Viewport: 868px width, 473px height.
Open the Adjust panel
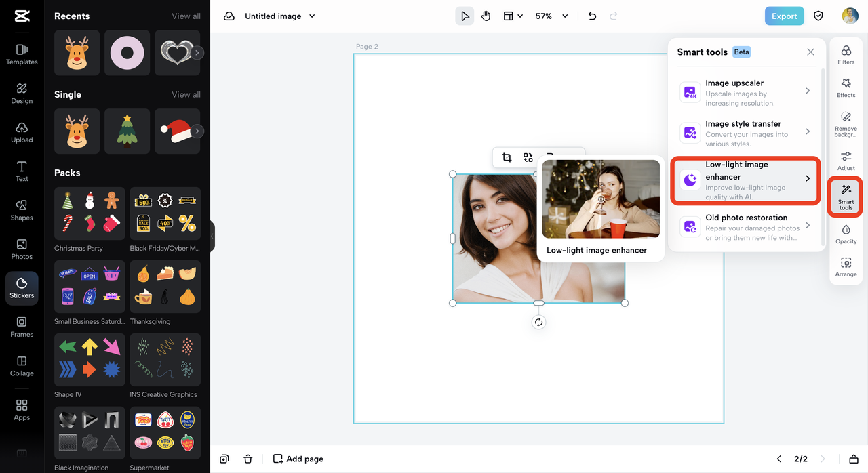846,161
